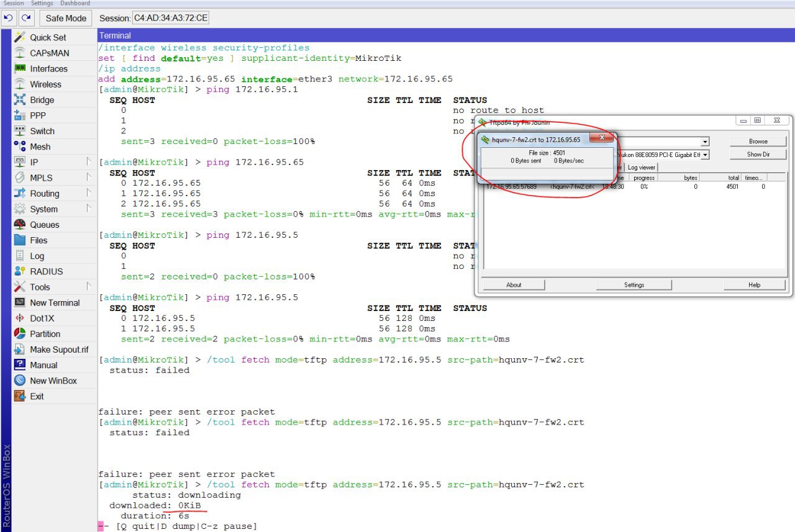Viewport: 795px width, 532px height.
Task: Open the Mesh sidebar entry
Action: tap(55, 147)
